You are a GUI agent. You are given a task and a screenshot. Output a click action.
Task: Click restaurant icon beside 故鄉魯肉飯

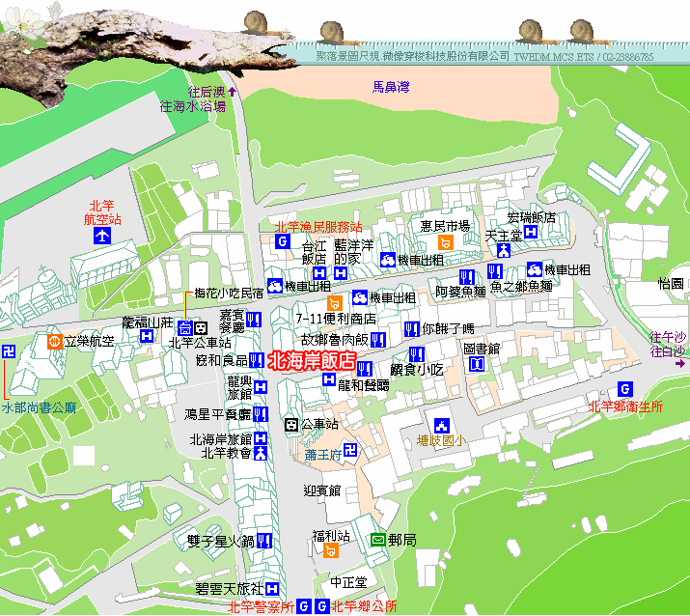pyautogui.click(x=378, y=340)
